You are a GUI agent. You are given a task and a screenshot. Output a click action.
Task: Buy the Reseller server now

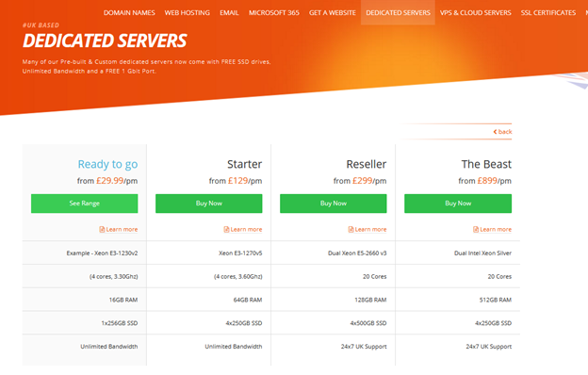tap(334, 204)
